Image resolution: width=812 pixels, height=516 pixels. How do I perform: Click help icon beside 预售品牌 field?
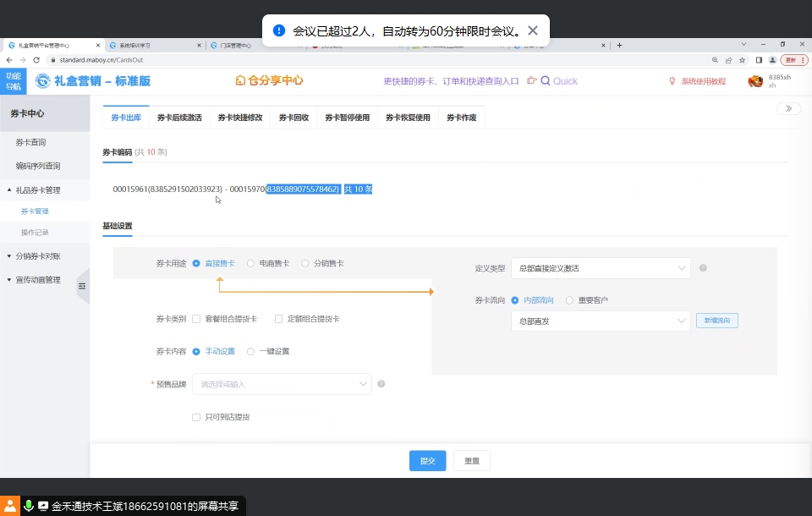click(381, 384)
